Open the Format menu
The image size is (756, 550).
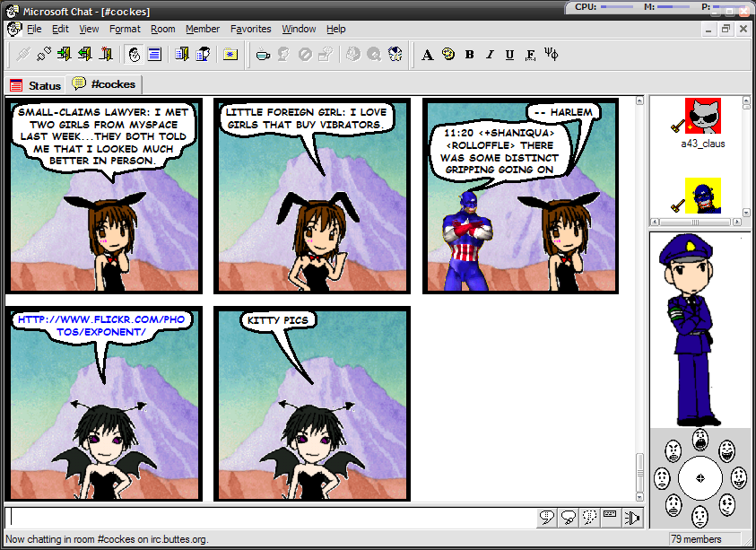pyautogui.click(x=125, y=29)
